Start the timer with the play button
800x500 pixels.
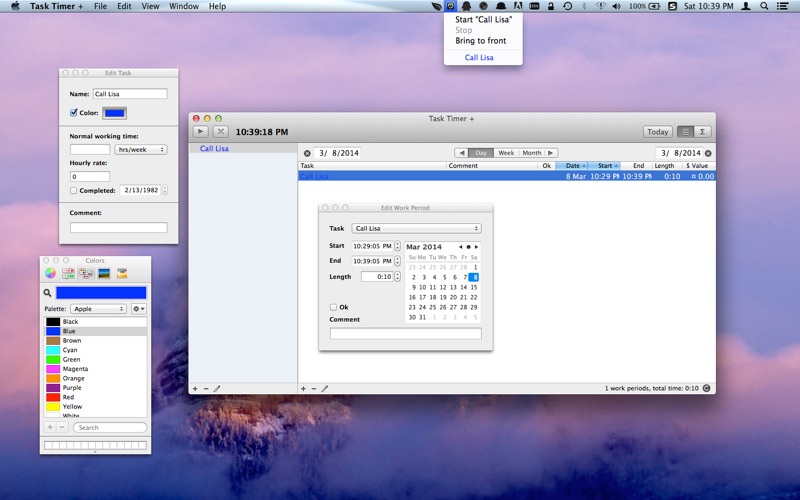click(201, 132)
